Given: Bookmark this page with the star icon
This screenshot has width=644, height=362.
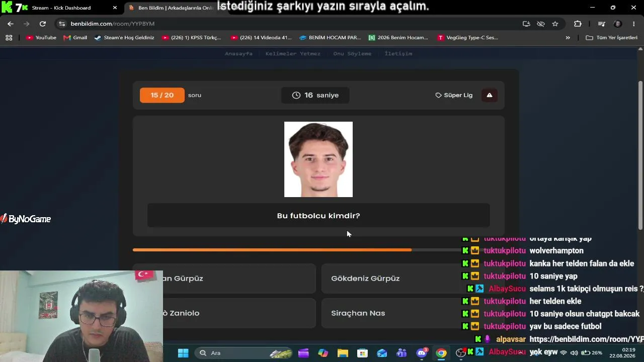Looking at the screenshot, I should tap(555, 24).
